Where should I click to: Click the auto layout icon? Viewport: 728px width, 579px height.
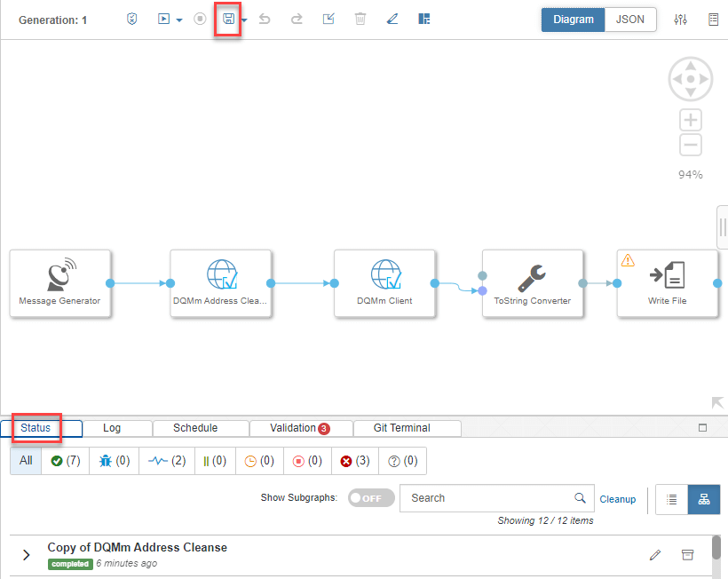[423, 19]
